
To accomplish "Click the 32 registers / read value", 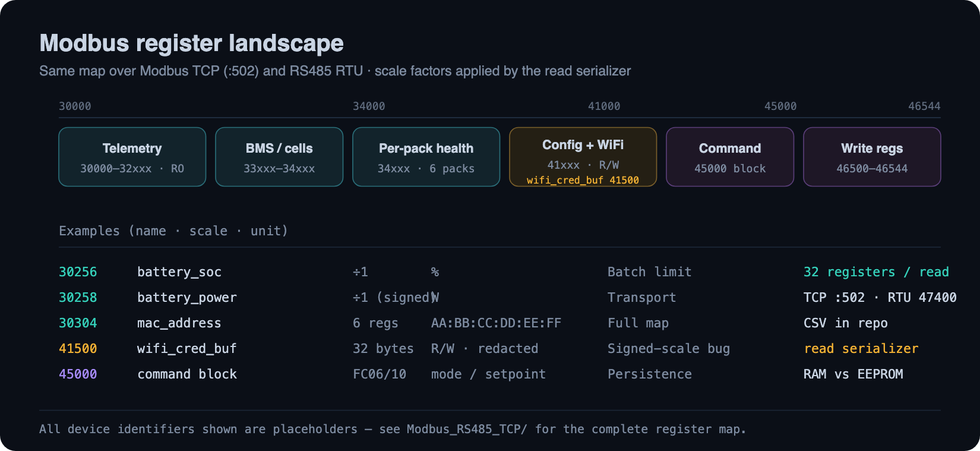I will pos(876,272).
